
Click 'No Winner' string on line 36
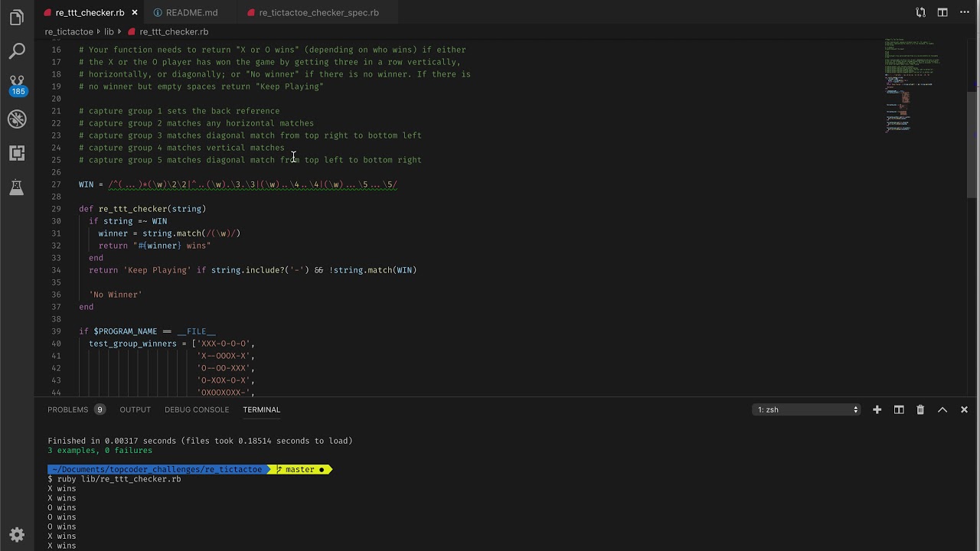click(x=116, y=295)
